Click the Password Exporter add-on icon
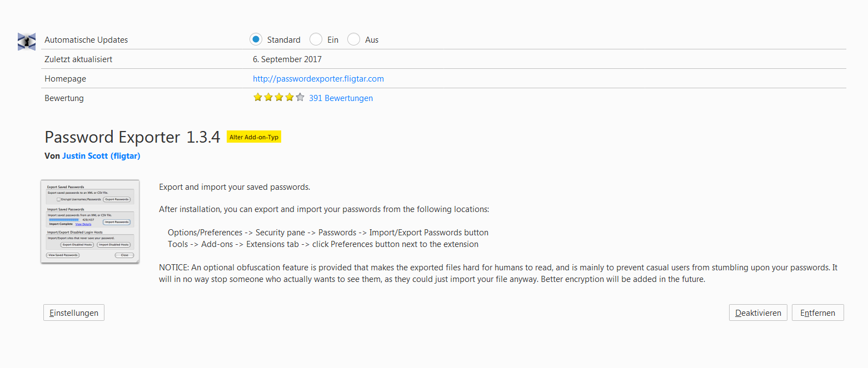This screenshot has width=868, height=368. coord(27,42)
